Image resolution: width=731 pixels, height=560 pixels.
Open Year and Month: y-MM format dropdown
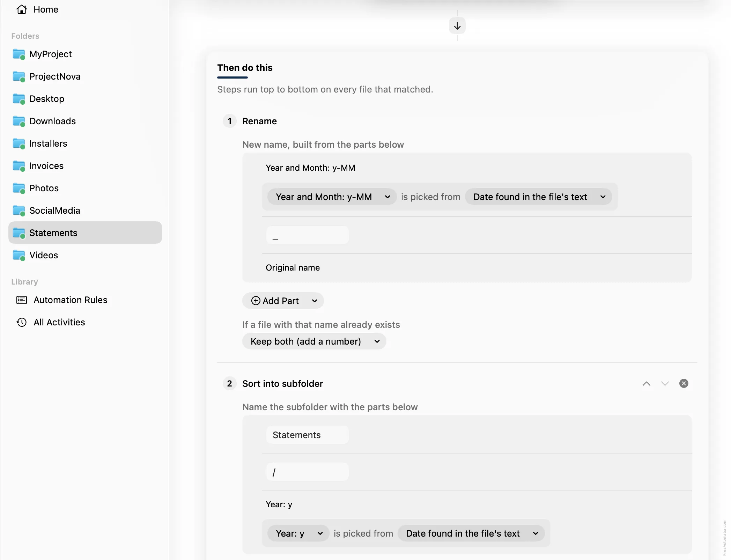click(x=332, y=197)
